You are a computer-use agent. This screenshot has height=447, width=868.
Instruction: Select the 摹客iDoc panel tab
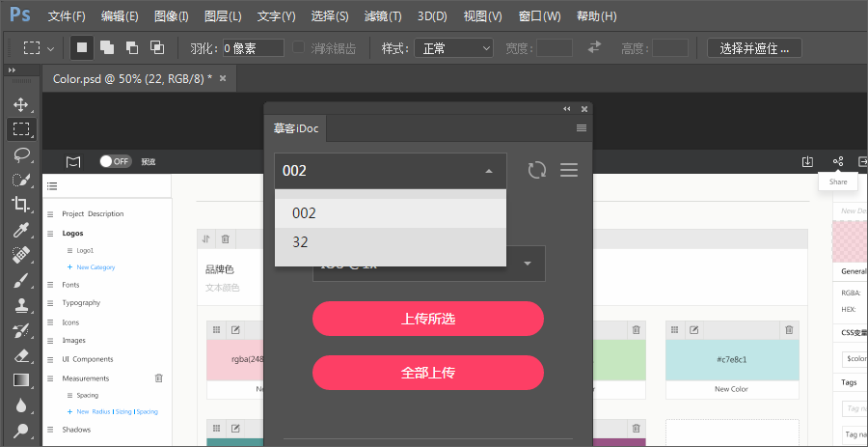click(296, 128)
